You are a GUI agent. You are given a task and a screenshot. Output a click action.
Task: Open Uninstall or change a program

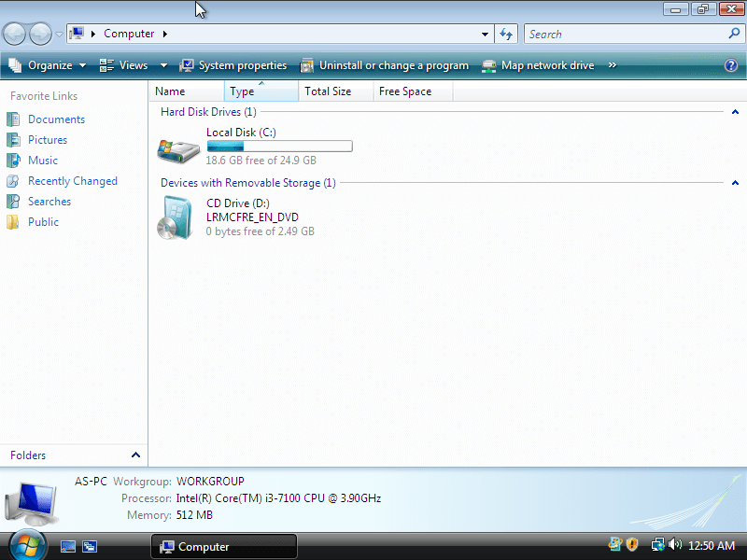click(385, 65)
